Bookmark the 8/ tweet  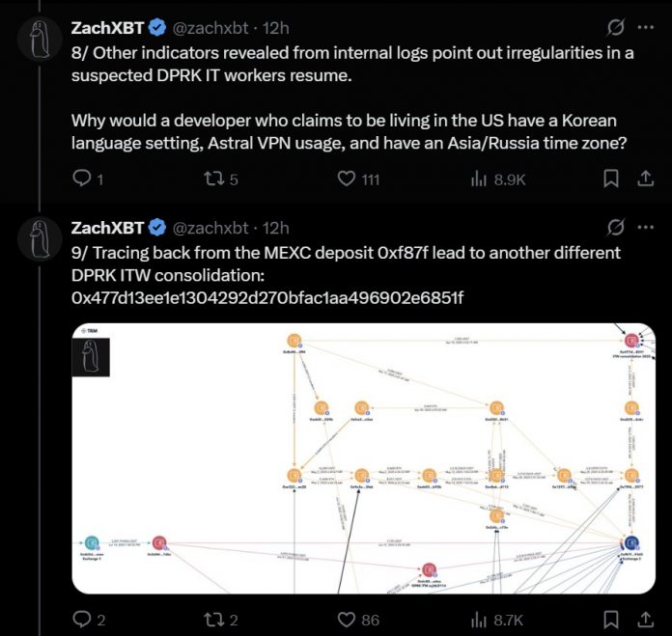[x=610, y=179]
